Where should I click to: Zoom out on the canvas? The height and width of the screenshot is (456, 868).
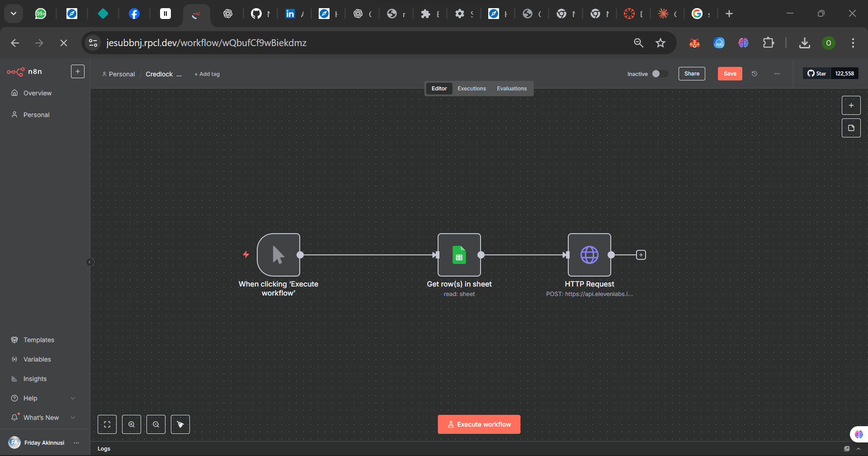[x=156, y=424]
